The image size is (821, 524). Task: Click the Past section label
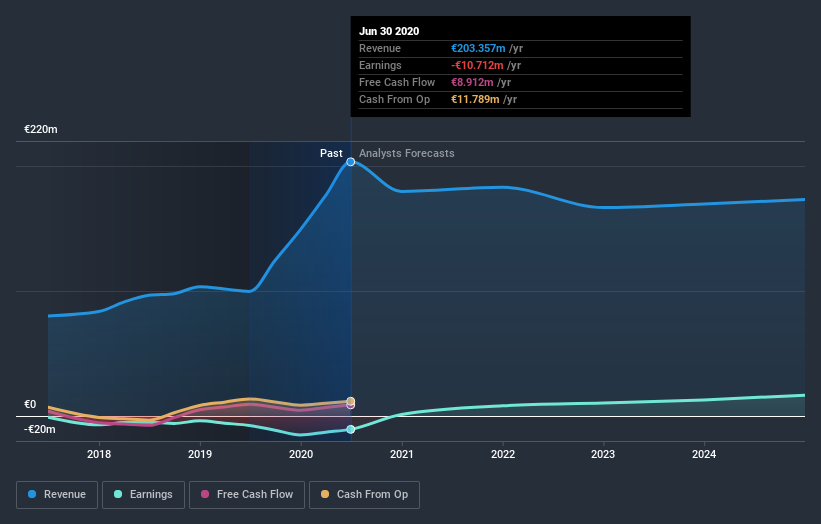click(x=331, y=153)
